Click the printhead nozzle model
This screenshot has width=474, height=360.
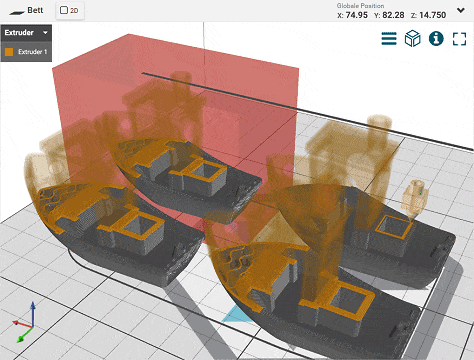coord(414,199)
